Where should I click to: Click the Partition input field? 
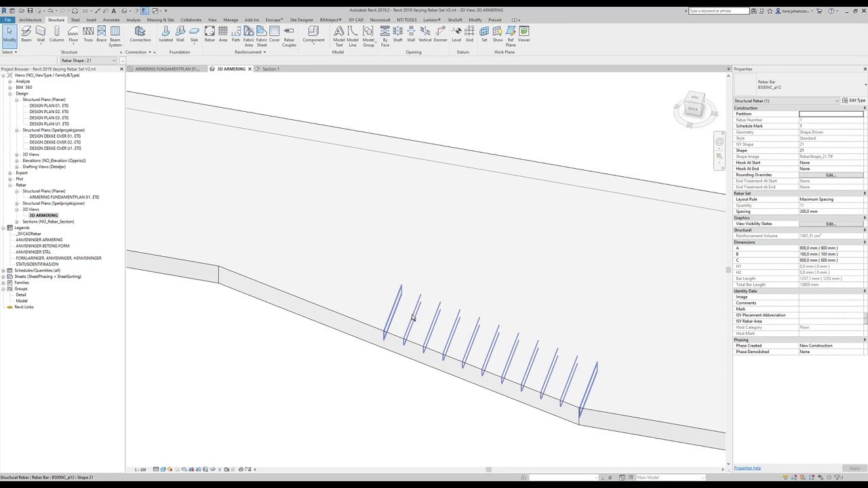(x=831, y=114)
